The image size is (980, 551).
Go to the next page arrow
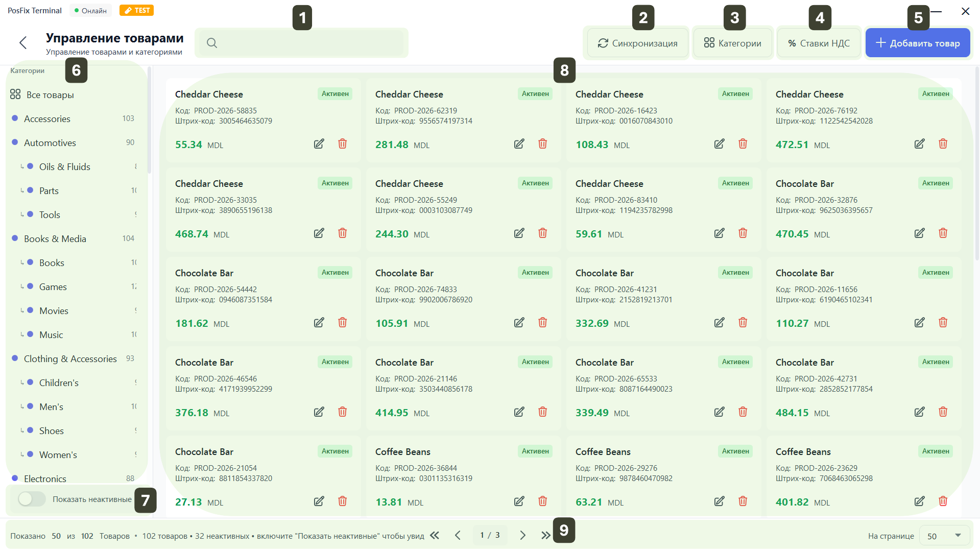coord(522,535)
